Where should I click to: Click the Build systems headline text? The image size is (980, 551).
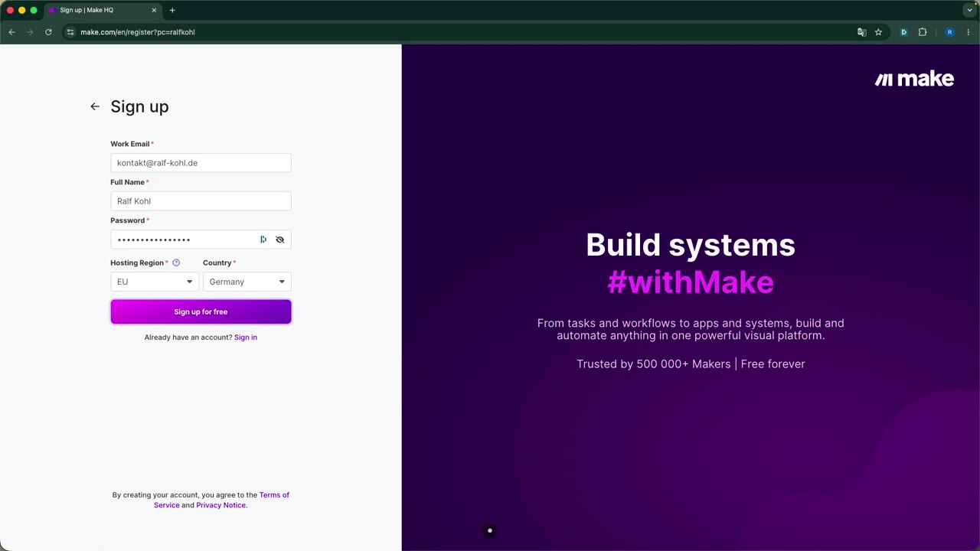(x=691, y=245)
